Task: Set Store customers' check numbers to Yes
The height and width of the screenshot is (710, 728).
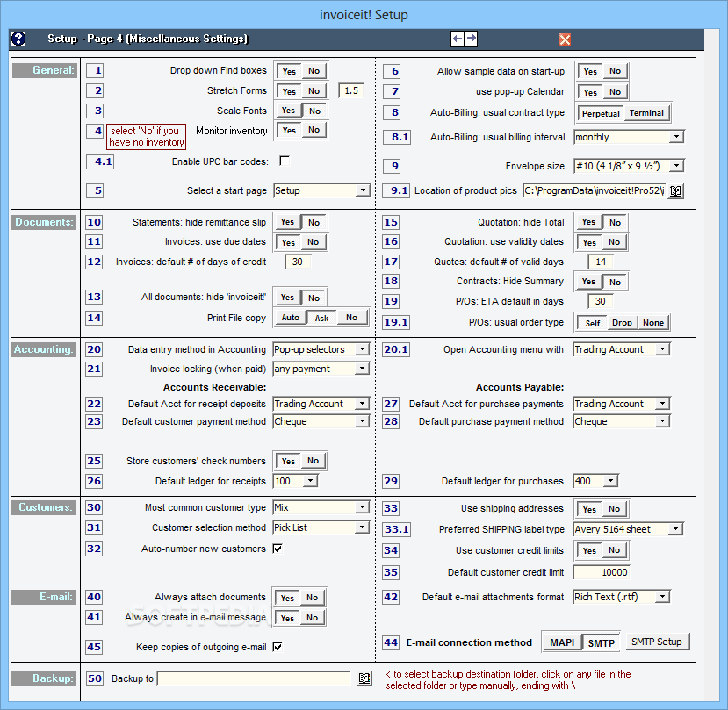Action: [288, 462]
